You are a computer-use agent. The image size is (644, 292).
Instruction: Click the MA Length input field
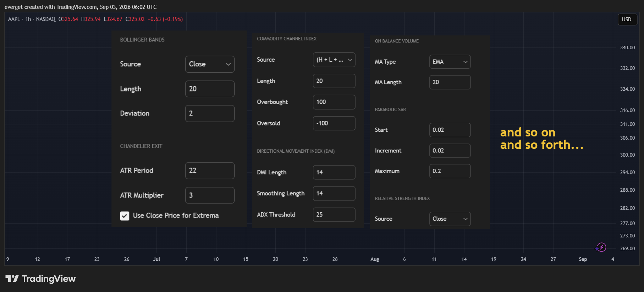[450, 82]
